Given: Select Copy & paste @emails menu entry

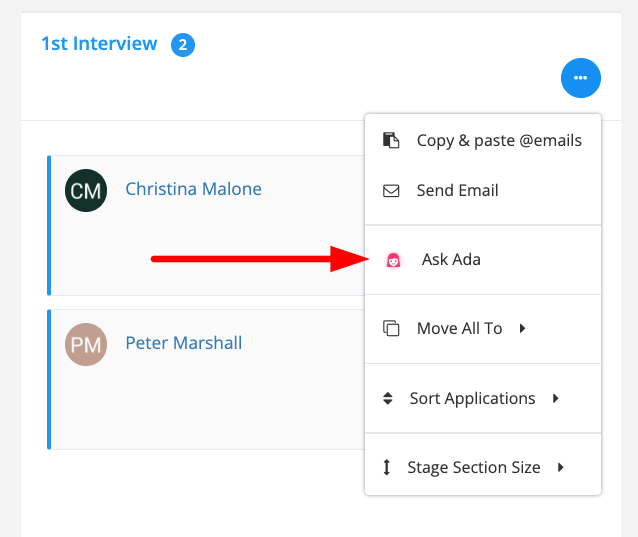Looking at the screenshot, I should click(499, 140).
